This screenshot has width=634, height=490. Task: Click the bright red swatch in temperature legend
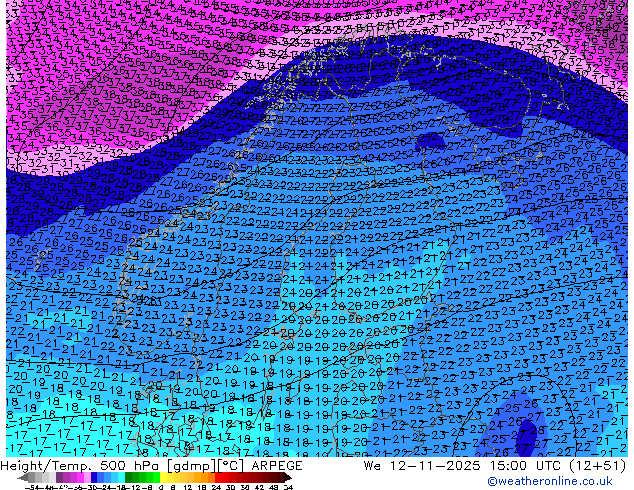point(218,477)
